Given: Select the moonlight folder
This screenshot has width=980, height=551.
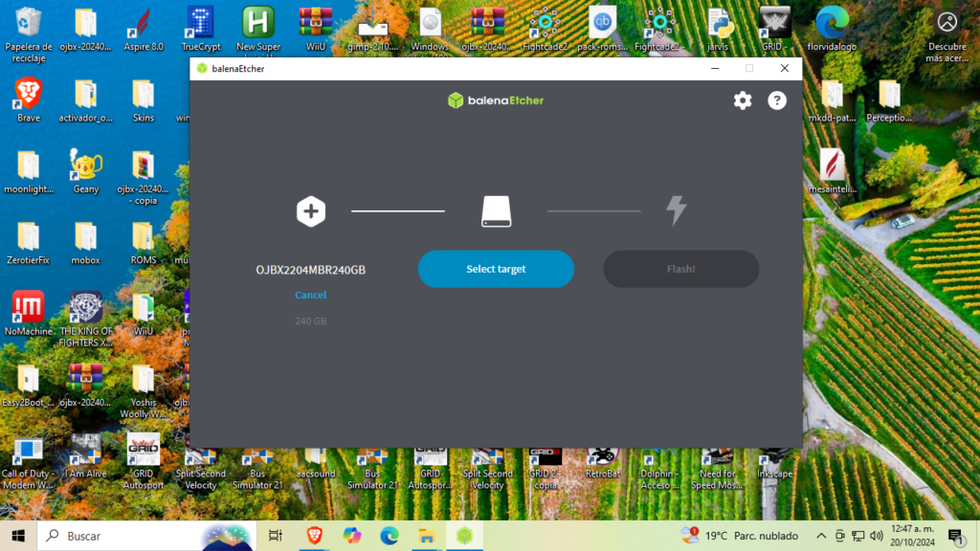Looking at the screenshot, I should pos(28,171).
